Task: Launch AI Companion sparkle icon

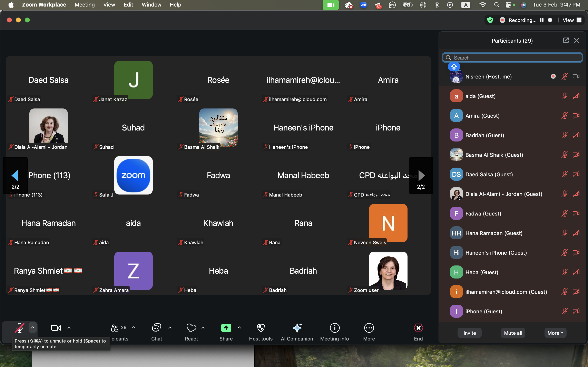Action: (x=297, y=328)
